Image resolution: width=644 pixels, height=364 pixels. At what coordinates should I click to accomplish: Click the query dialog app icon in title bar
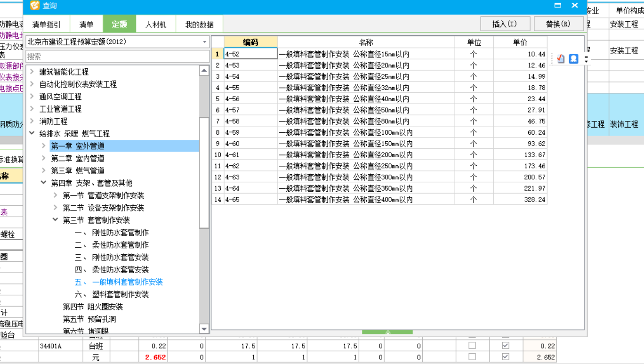[x=35, y=6]
